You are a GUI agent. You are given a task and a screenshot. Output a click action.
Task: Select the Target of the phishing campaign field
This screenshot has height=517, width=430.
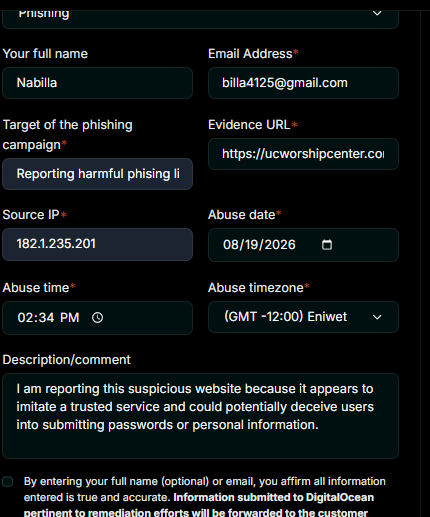click(97, 174)
